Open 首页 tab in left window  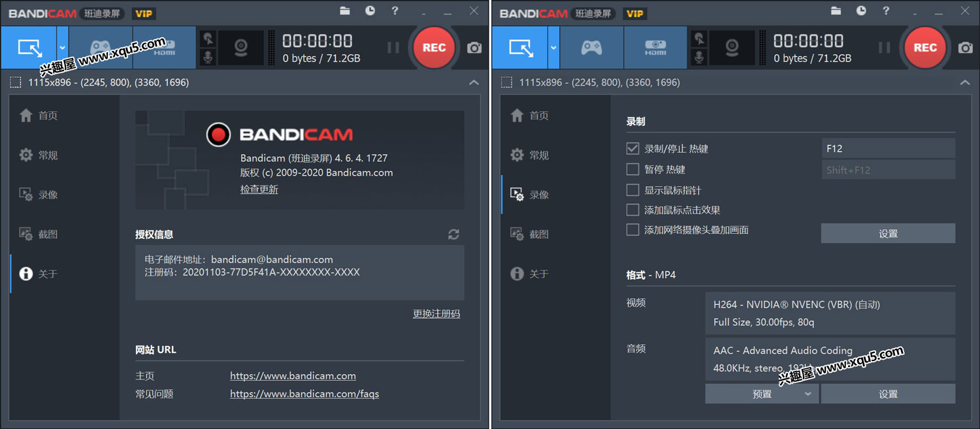(65, 116)
